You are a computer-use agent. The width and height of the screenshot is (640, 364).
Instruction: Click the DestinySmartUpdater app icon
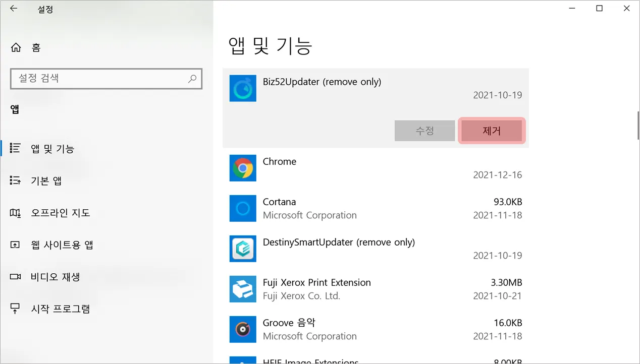(243, 249)
